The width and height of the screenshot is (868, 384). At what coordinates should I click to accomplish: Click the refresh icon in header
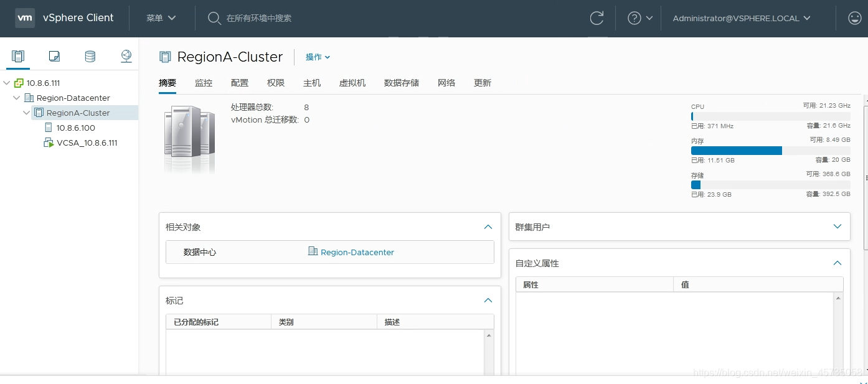coord(597,18)
